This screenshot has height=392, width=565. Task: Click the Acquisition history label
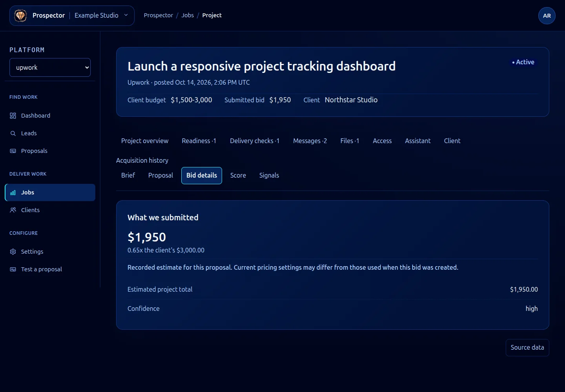[142, 160]
